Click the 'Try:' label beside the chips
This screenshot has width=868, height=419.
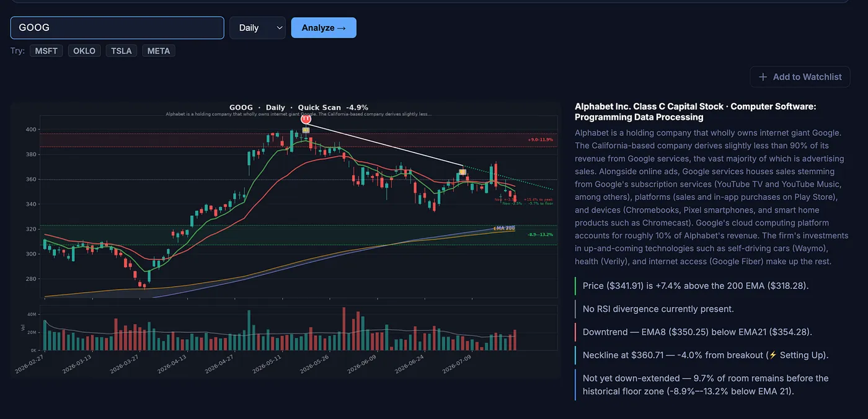point(17,51)
